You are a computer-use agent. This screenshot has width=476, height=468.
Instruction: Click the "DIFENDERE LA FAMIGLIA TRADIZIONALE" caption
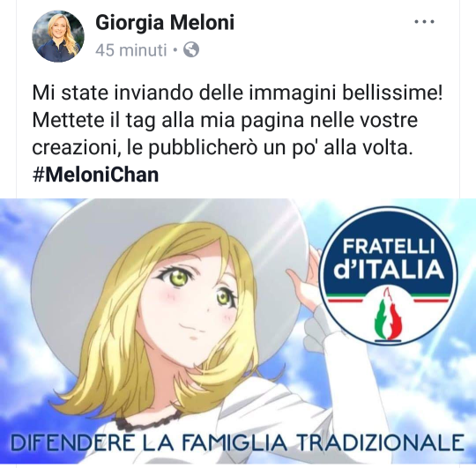point(237,442)
